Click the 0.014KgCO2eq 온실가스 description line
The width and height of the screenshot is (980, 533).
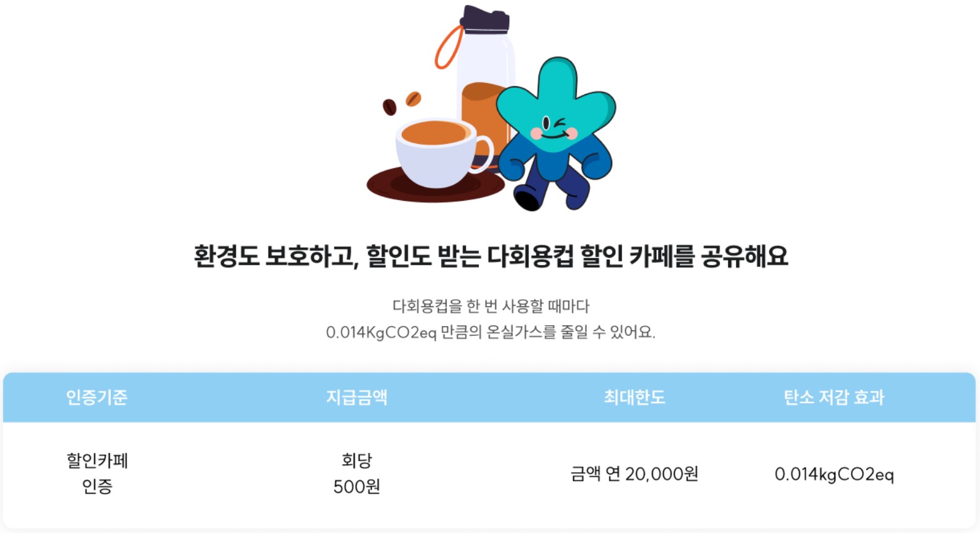(x=491, y=332)
